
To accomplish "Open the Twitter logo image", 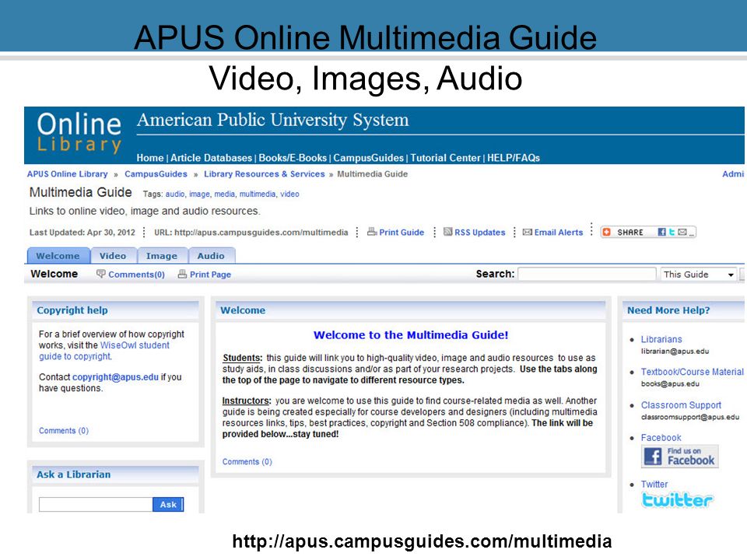I will point(677,499).
